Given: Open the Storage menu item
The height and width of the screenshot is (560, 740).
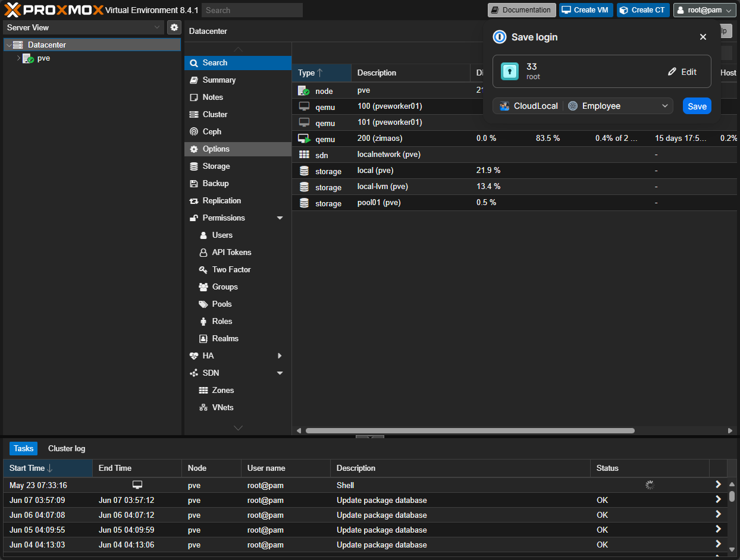Looking at the screenshot, I should [238, 166].
